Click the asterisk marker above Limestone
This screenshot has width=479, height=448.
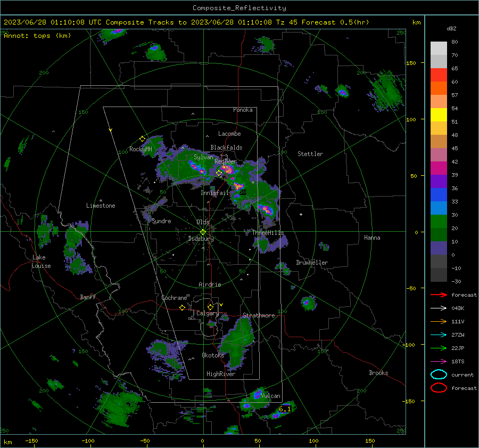(x=101, y=201)
